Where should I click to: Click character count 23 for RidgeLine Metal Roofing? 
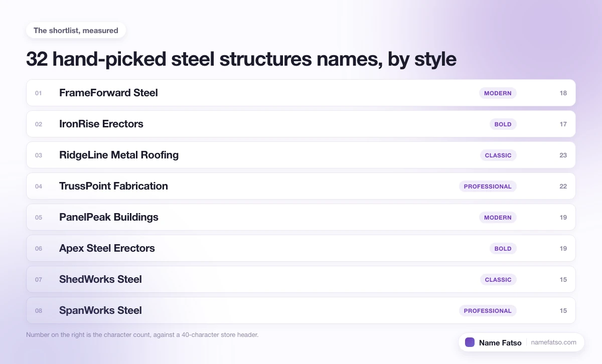pyautogui.click(x=563, y=155)
